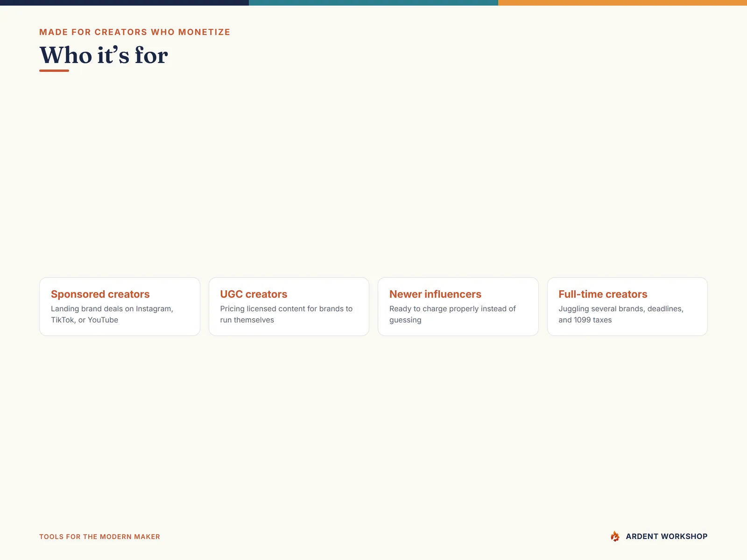The image size is (747, 560).
Task: Click 'Pricing licensed content for brands' description
Action: [x=286, y=314]
